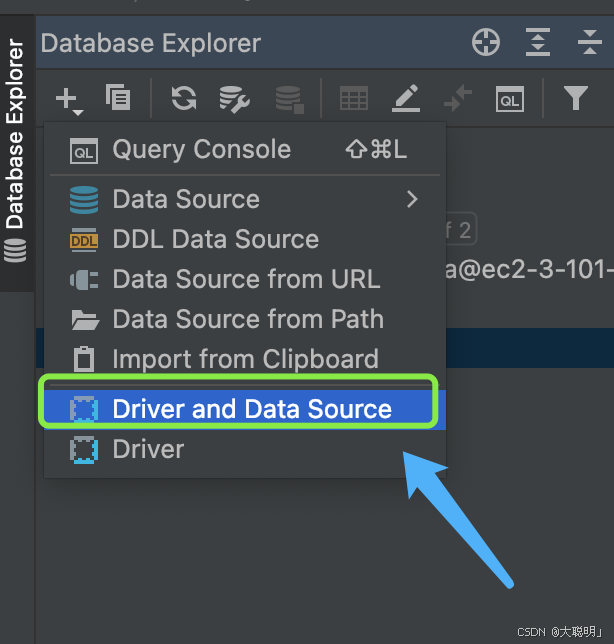Click the Select Opened File target icon

tap(486, 43)
